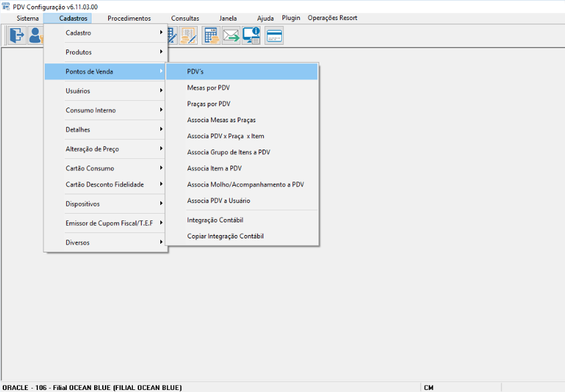Expand the Produtos submenu

106,52
